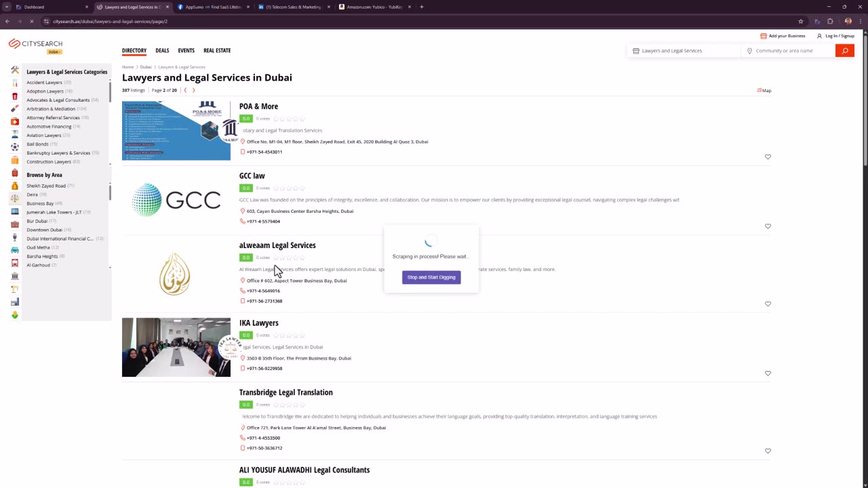Image resolution: width=868 pixels, height=488 pixels.
Task: Select Accident Lawyers category
Action: 44,82
